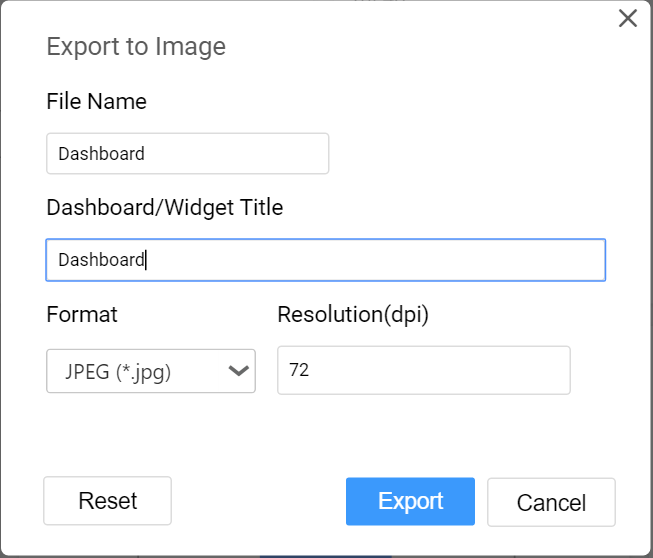Click the 72 value in resolution box
Viewport: 653px width, 558px height.
click(299, 370)
